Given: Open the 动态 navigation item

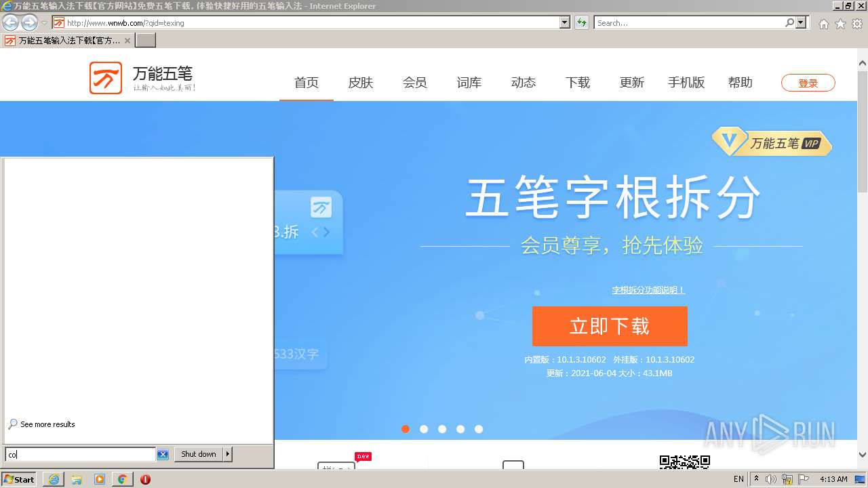Looking at the screenshot, I should coord(524,82).
